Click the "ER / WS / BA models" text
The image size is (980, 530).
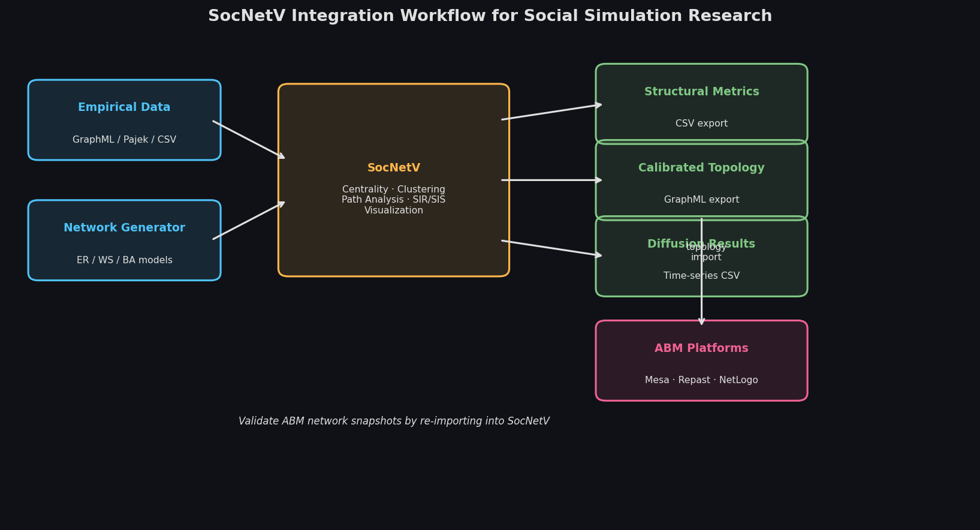pos(124,260)
